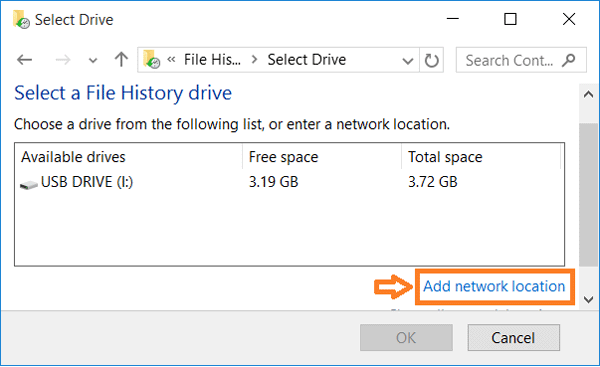Select the Select Drive breadcrumb

[307, 60]
